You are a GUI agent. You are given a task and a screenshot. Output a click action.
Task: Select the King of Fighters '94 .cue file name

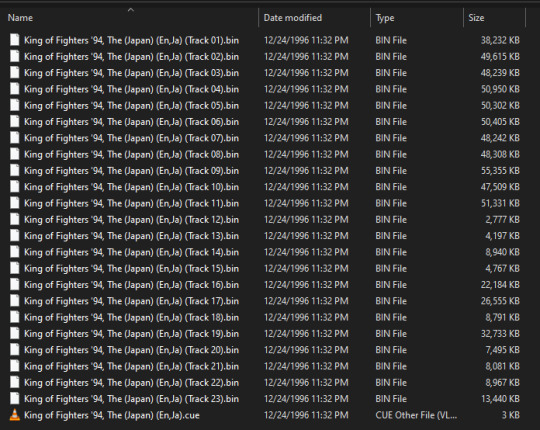point(112,415)
